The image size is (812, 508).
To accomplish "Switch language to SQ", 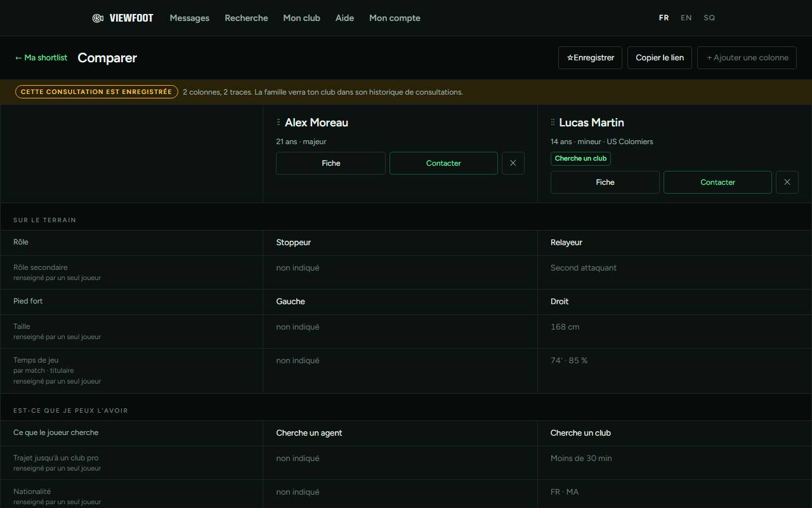I will (709, 18).
